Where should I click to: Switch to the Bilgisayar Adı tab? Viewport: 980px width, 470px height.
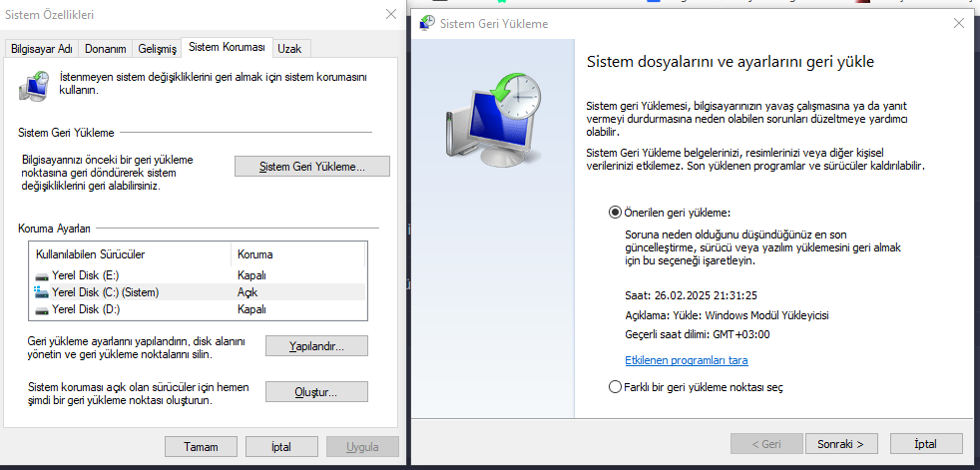pyautogui.click(x=42, y=49)
